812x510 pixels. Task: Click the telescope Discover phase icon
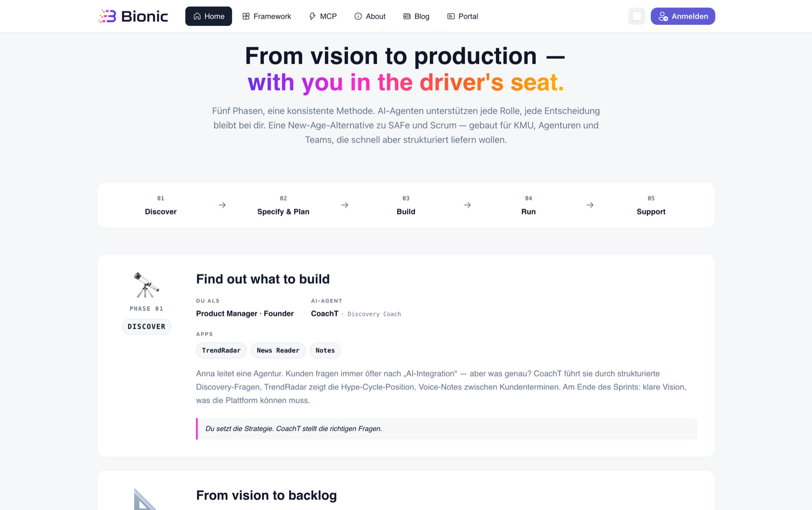click(x=146, y=285)
